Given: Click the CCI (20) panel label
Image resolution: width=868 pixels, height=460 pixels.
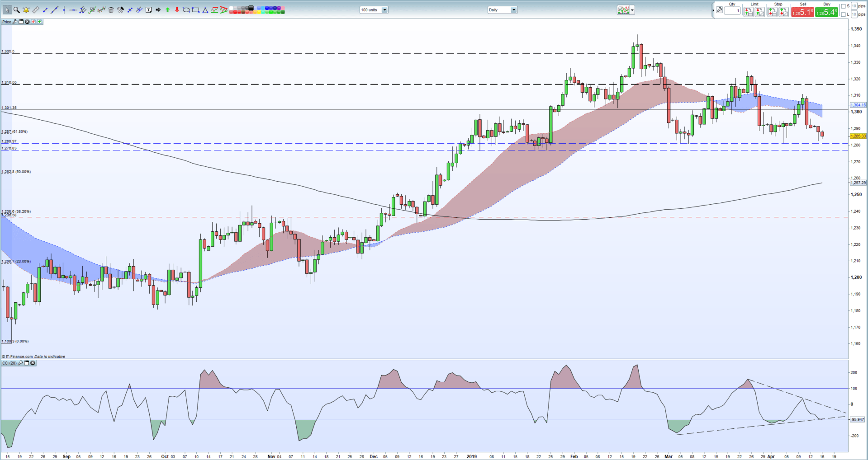Looking at the screenshot, I should tap(9, 363).
